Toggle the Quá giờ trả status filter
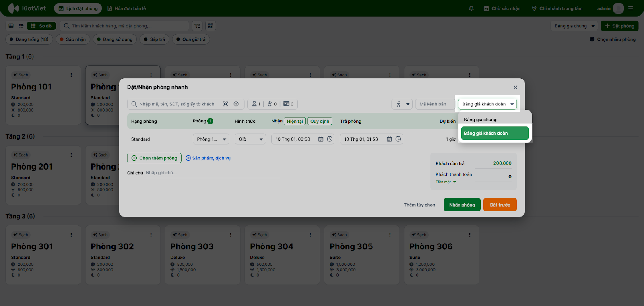The image size is (644, 306). tap(191, 39)
